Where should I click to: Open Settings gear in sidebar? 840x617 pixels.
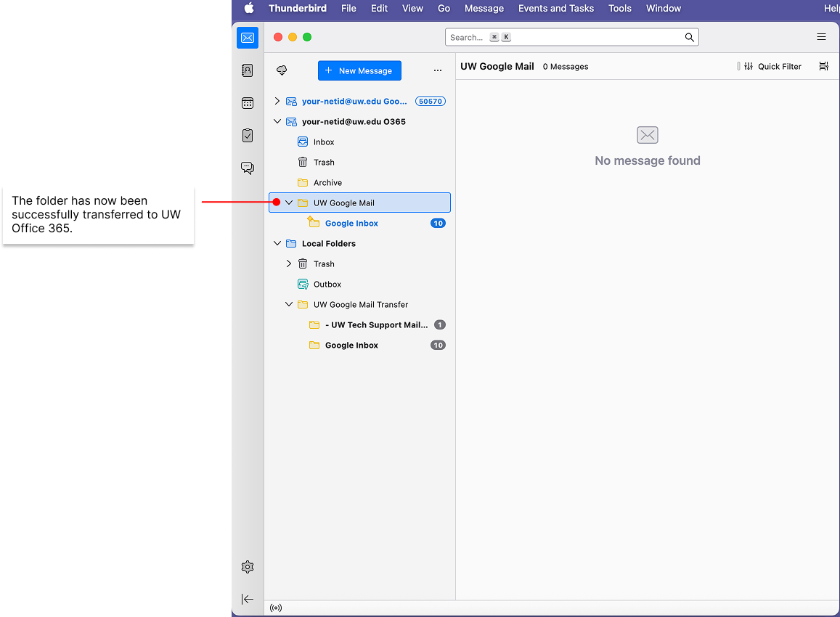(x=248, y=567)
